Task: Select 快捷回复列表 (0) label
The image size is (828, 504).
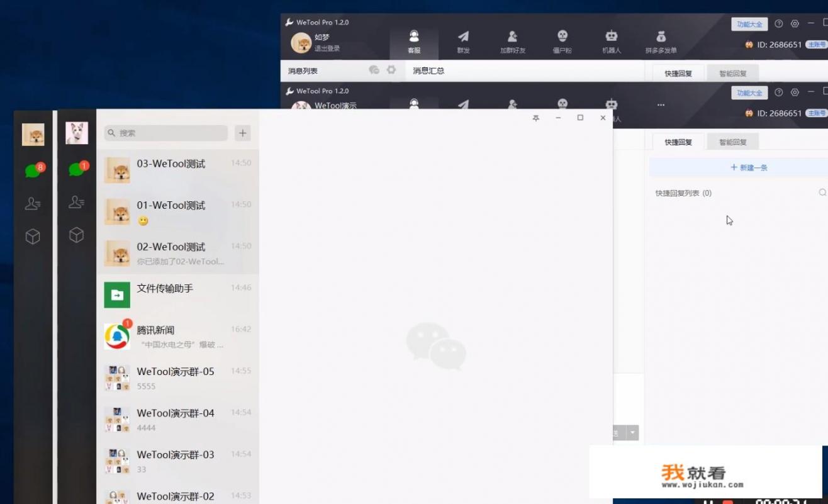Action: tap(683, 193)
